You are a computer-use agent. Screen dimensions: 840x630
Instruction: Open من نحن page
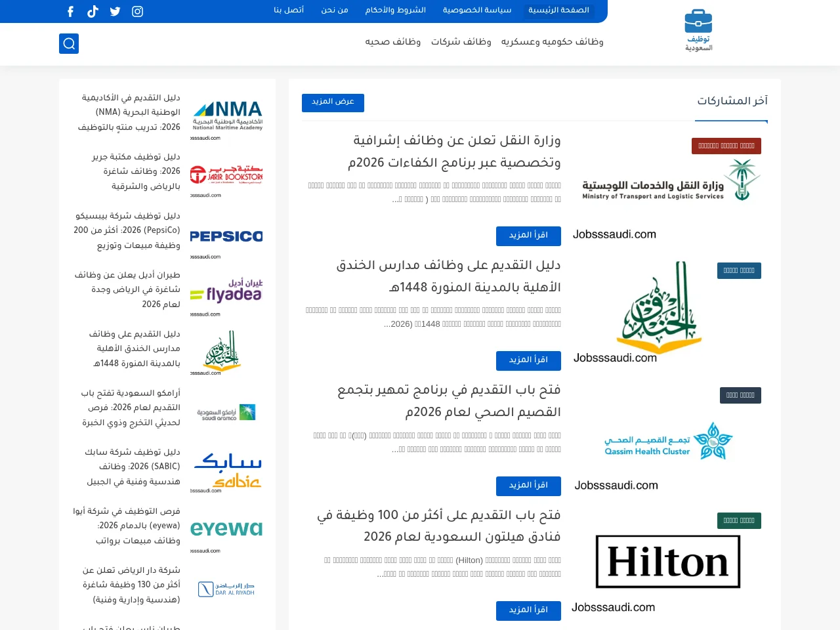coord(335,10)
